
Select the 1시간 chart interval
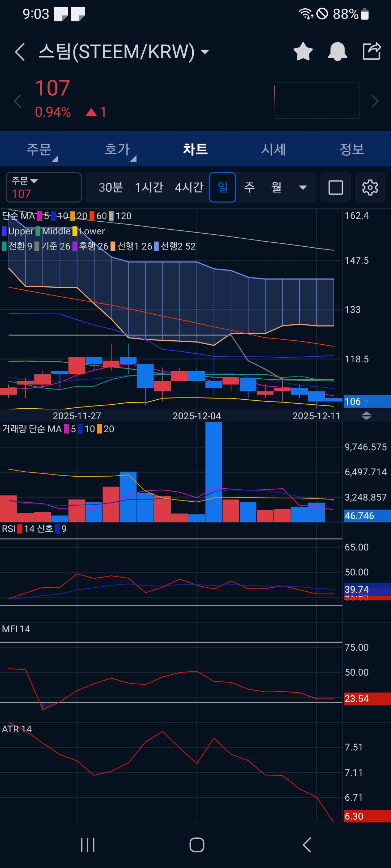(x=149, y=187)
